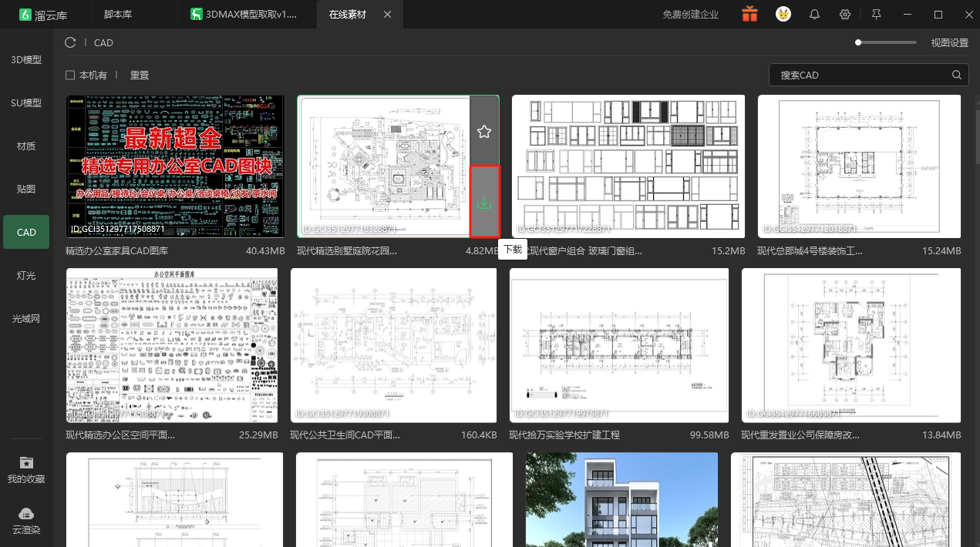
Task: Click the refresh icon beside CAD breadcrumb
Action: (x=70, y=43)
